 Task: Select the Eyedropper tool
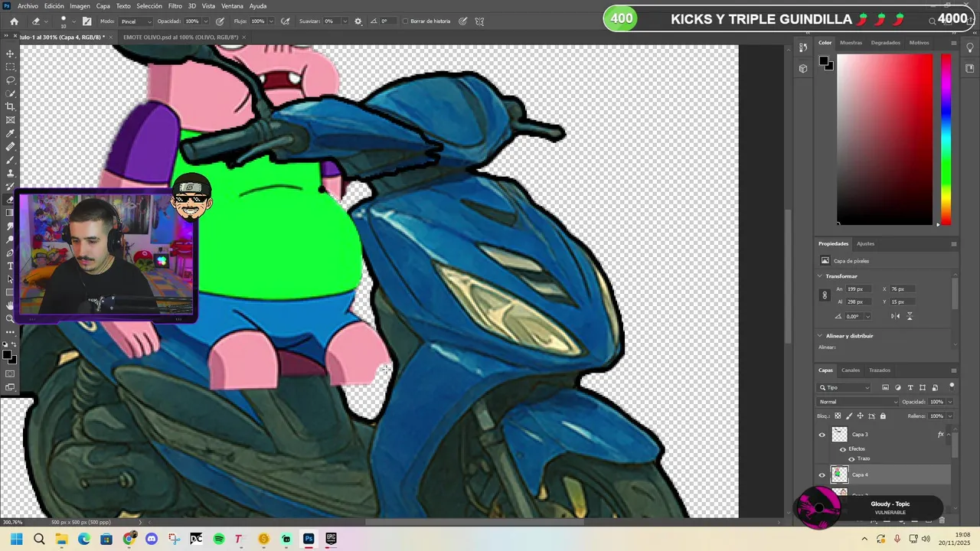(10, 133)
